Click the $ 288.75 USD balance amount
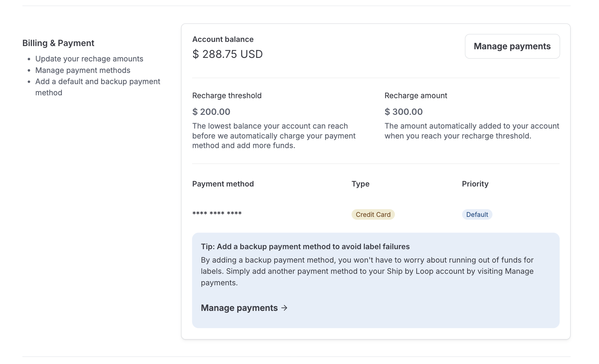 (227, 54)
